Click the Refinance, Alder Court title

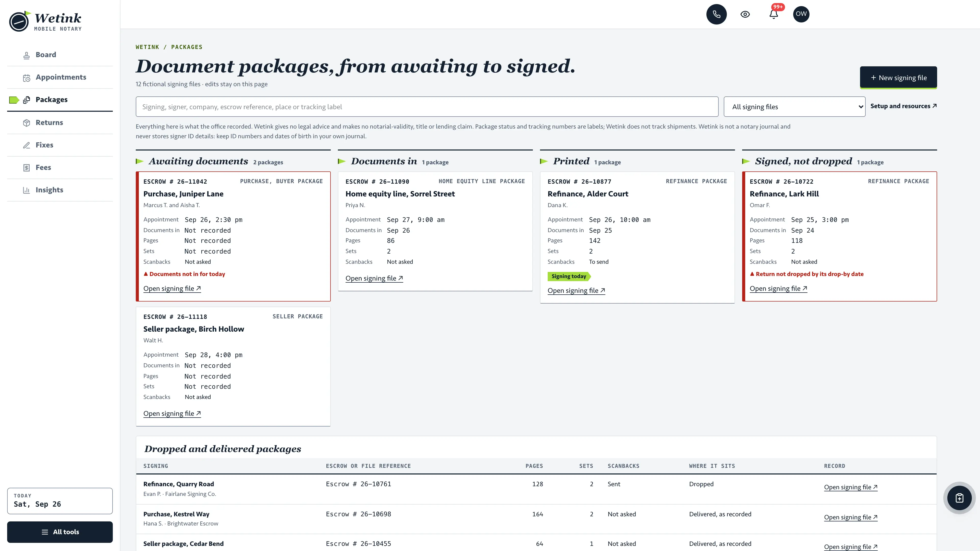pyautogui.click(x=588, y=194)
